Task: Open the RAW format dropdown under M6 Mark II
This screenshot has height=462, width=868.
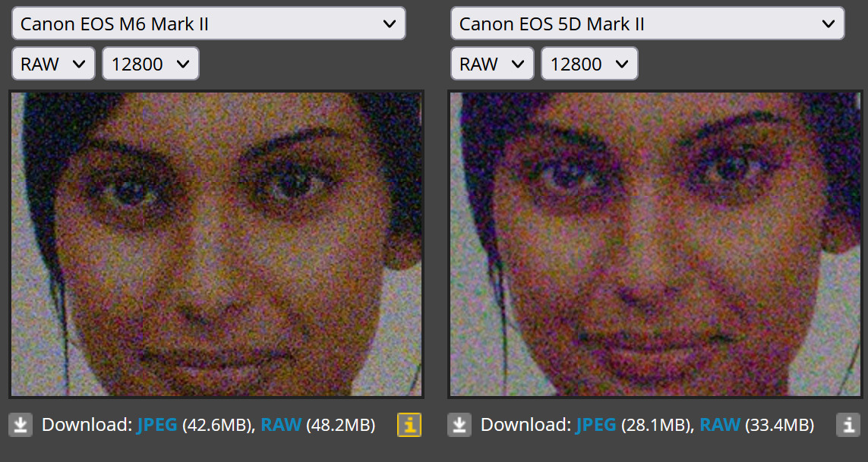Action: click(53, 64)
